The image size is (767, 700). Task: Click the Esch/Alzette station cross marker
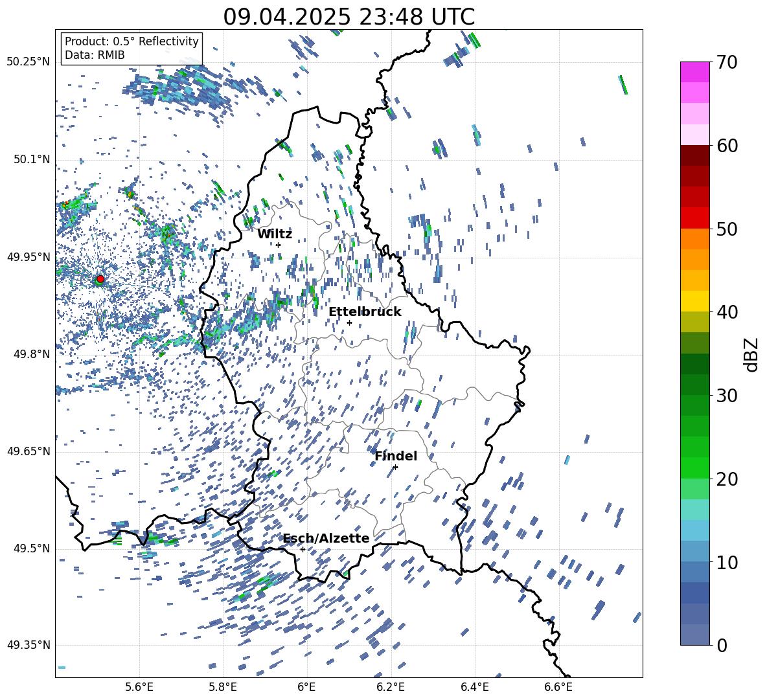303,549
